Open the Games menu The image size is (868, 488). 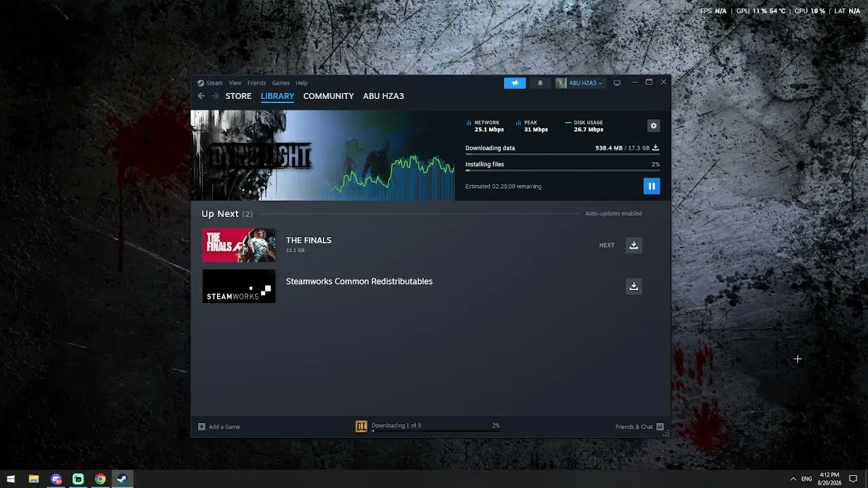click(281, 83)
